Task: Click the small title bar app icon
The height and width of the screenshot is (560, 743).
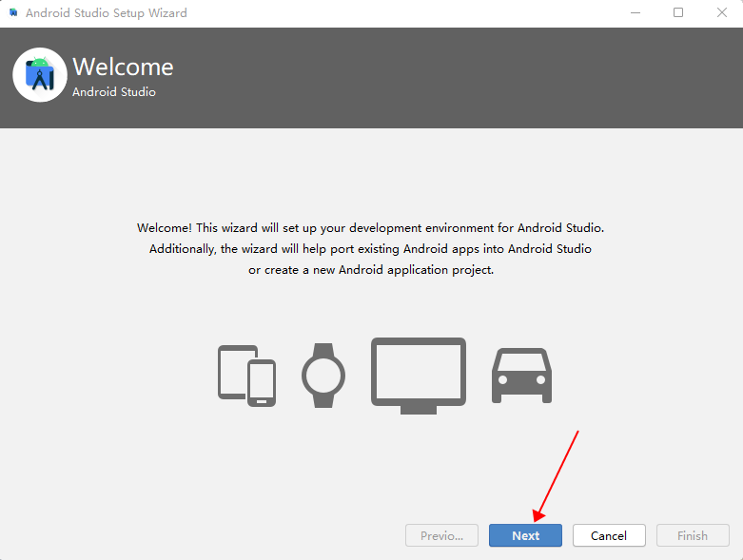Action: [x=13, y=12]
